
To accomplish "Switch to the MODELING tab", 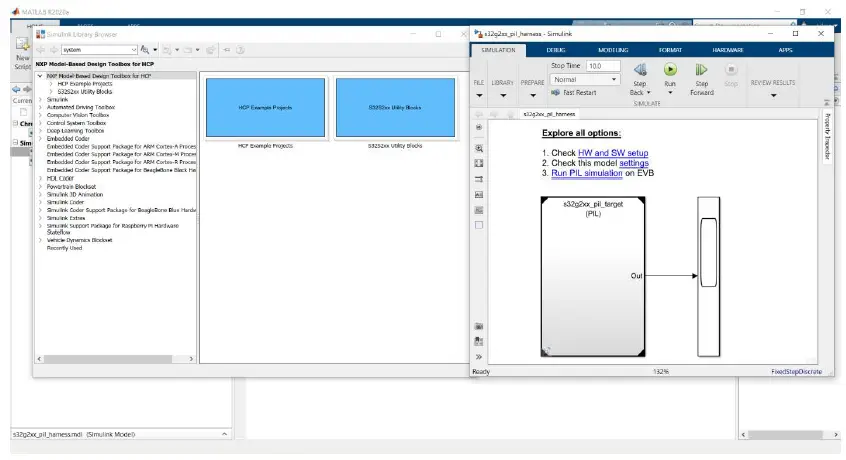I will [613, 50].
